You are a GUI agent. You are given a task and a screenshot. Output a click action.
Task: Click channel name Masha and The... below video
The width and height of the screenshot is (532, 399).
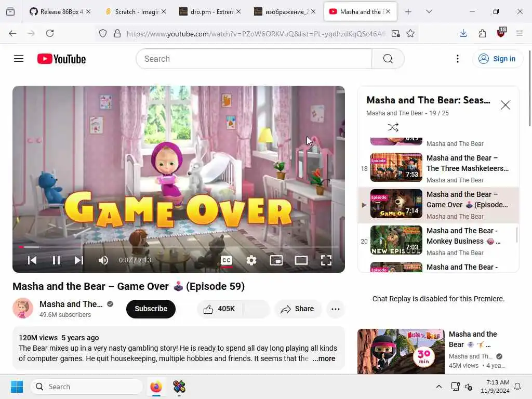tap(71, 304)
